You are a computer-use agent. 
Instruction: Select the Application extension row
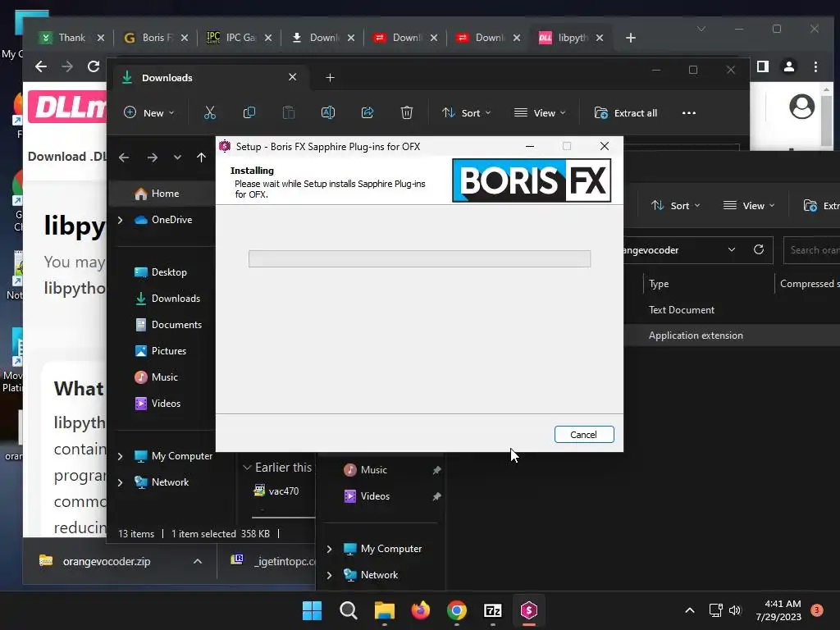(x=733, y=336)
